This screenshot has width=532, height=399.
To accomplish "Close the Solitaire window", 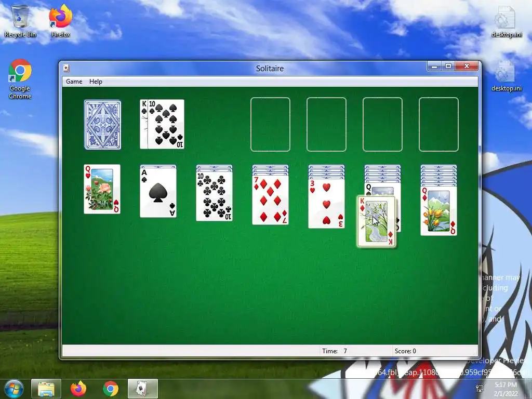I will tap(467, 66).
